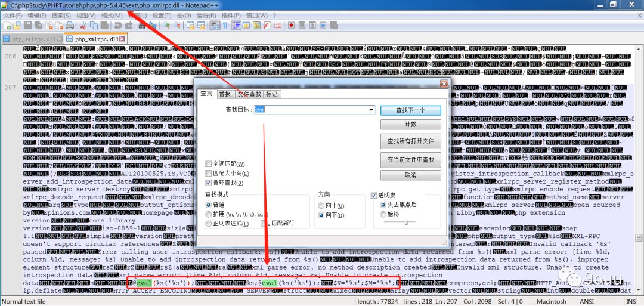644x306 pixels.
Task: Set search direction to 向下(D)
Action: 331,215
